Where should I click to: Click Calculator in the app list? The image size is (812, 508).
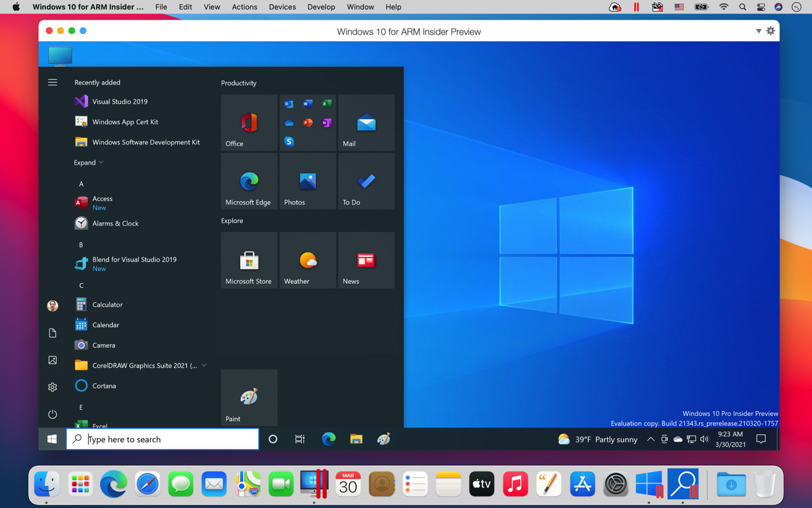(107, 305)
